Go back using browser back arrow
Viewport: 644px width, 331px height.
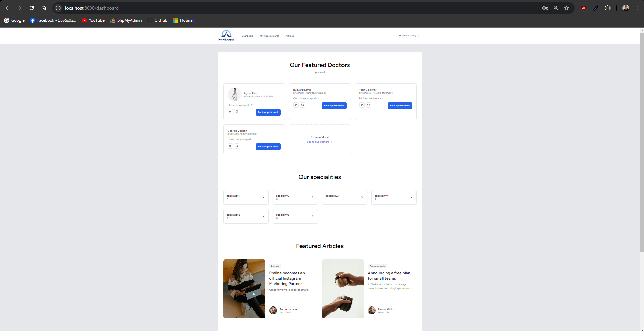pyautogui.click(x=7, y=8)
